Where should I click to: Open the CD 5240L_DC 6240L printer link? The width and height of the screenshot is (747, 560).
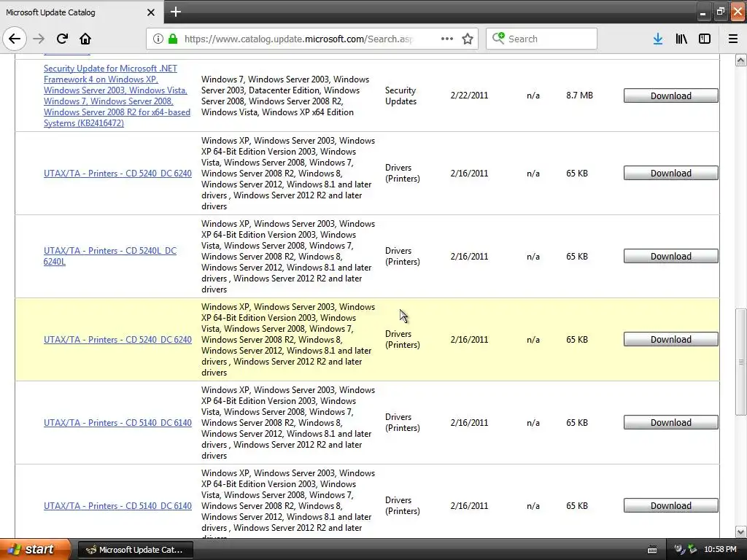click(110, 256)
